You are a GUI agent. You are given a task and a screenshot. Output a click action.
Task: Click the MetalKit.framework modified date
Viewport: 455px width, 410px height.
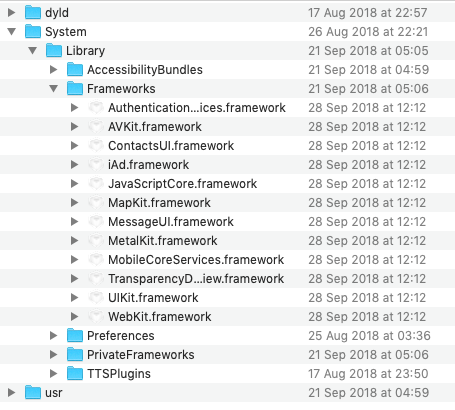[367, 241]
